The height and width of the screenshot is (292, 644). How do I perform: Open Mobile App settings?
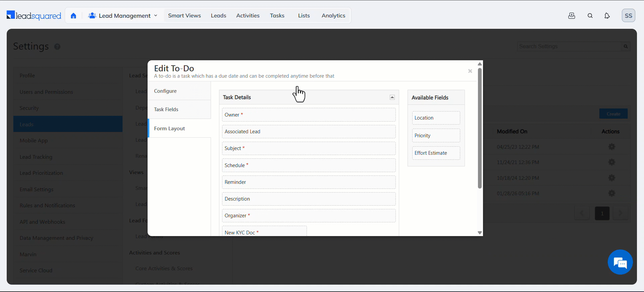(x=68, y=141)
